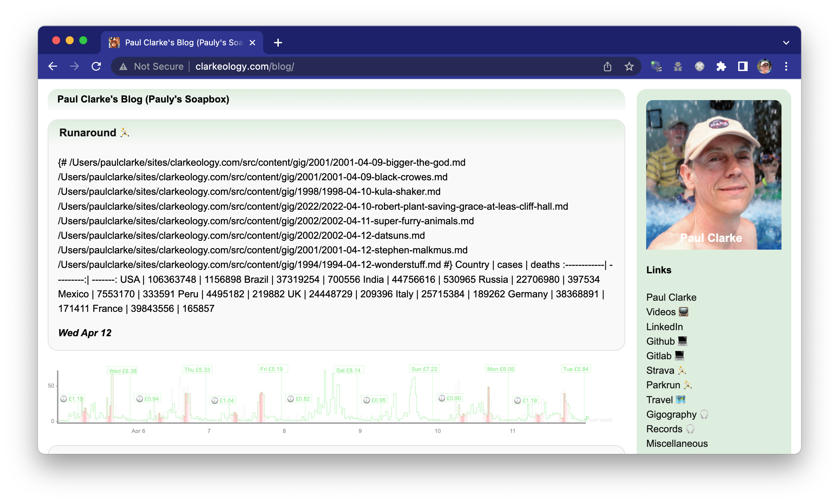This screenshot has height=504, width=839.
Task: Click the Sun £7.22 chart label
Action: click(x=424, y=369)
